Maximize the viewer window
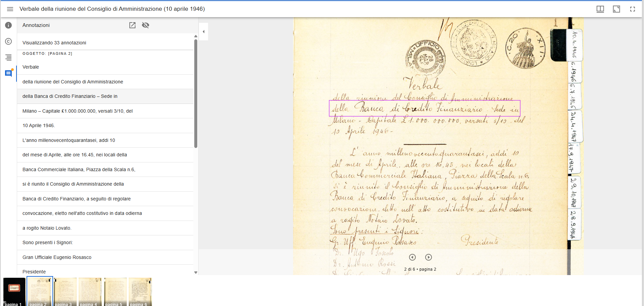Screen dimensions: 644x306 [x=617, y=9]
